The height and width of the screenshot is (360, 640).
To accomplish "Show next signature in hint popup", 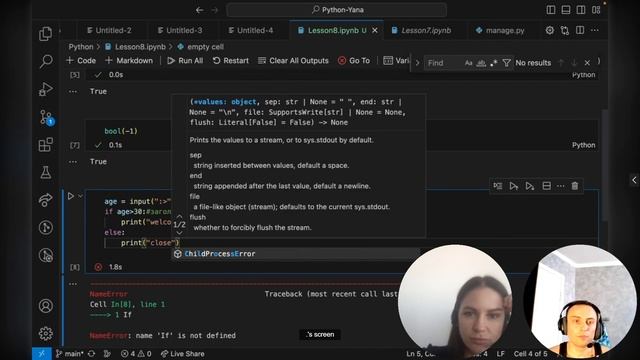I will pos(179,233).
